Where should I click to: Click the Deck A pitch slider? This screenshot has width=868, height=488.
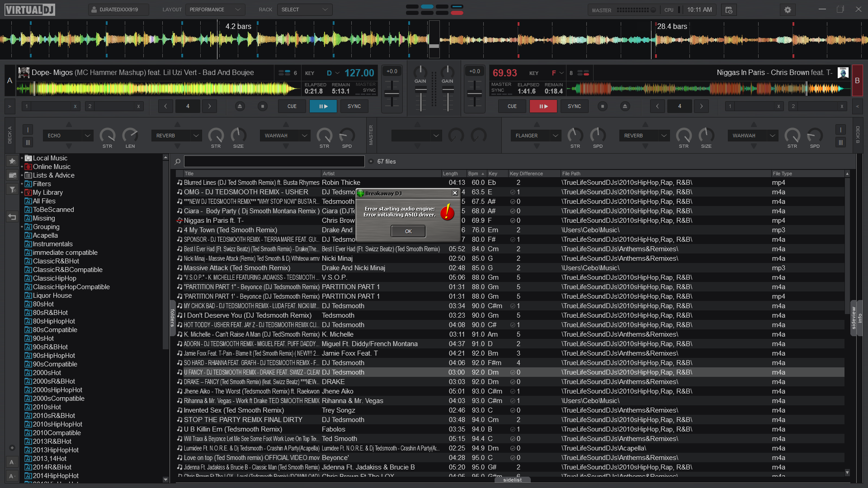[x=392, y=94]
